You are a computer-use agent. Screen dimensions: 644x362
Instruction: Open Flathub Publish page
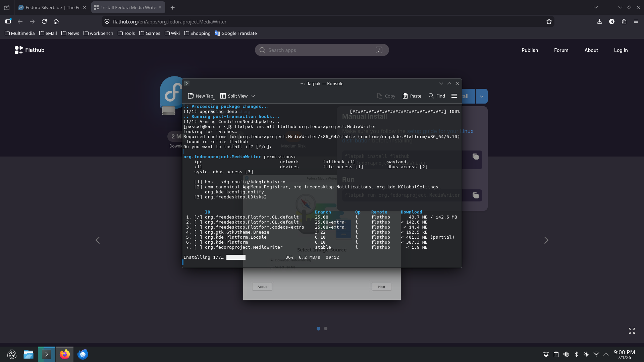click(530, 50)
